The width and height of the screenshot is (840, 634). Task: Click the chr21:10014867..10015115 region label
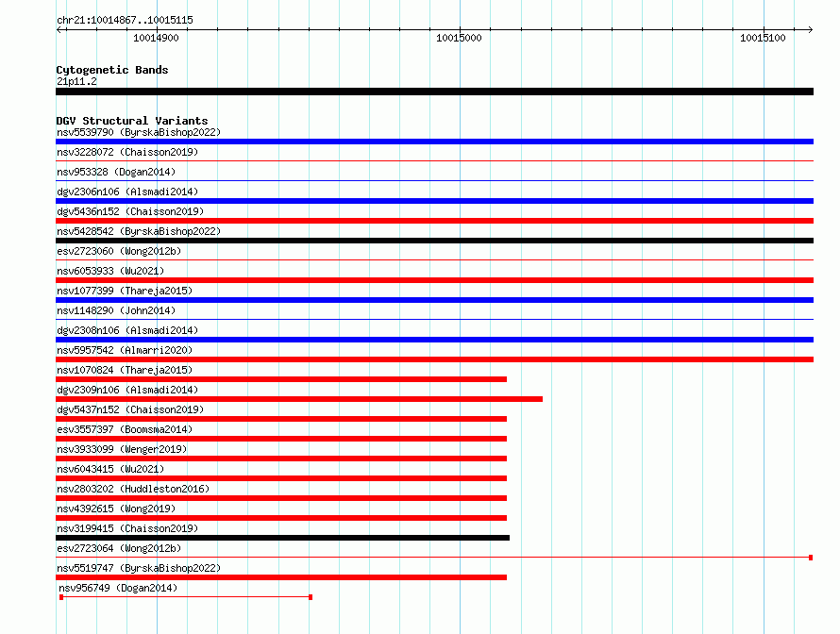tap(125, 20)
